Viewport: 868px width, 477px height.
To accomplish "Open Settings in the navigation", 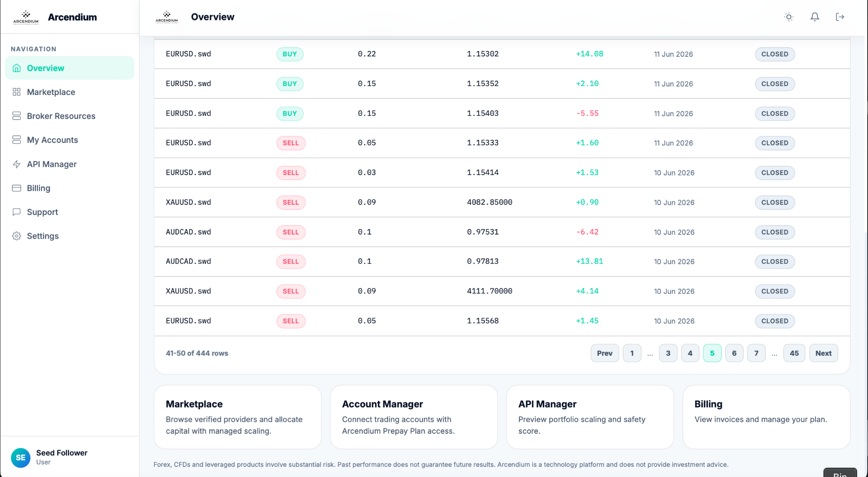I will pos(70,236).
